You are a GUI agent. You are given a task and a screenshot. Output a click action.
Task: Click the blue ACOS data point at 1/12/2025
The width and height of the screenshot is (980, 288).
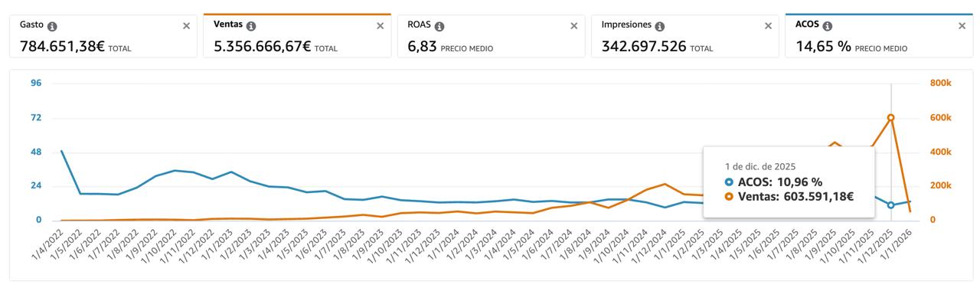click(x=890, y=205)
